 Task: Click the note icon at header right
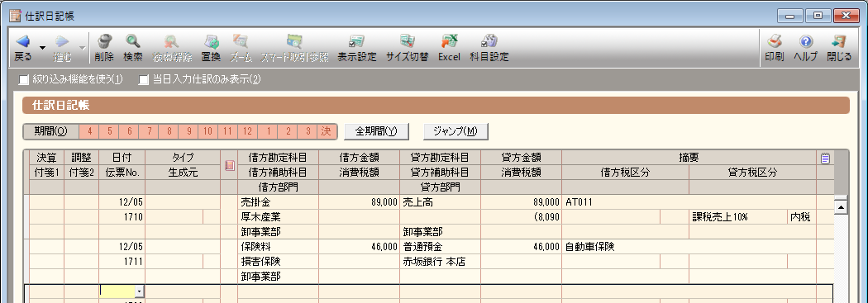(825, 159)
